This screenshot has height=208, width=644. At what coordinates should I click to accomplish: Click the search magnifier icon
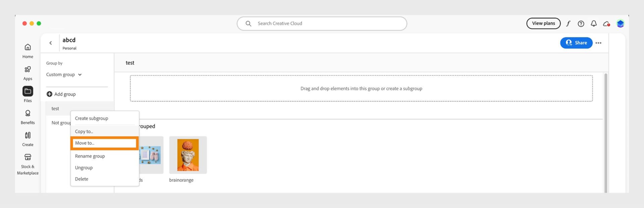248,23
